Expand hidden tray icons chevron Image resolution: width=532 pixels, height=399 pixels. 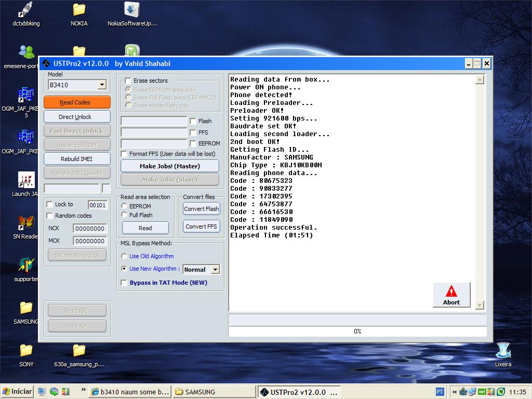tap(454, 392)
